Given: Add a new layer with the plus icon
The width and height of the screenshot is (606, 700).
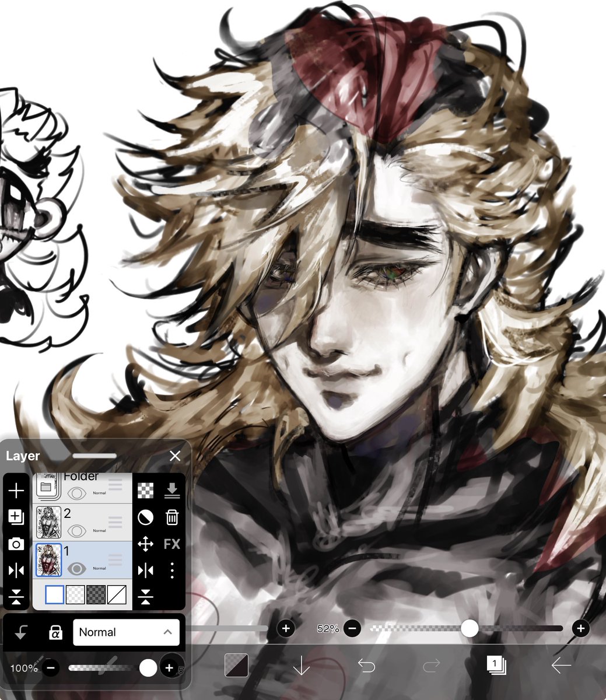Looking at the screenshot, I should [16, 491].
